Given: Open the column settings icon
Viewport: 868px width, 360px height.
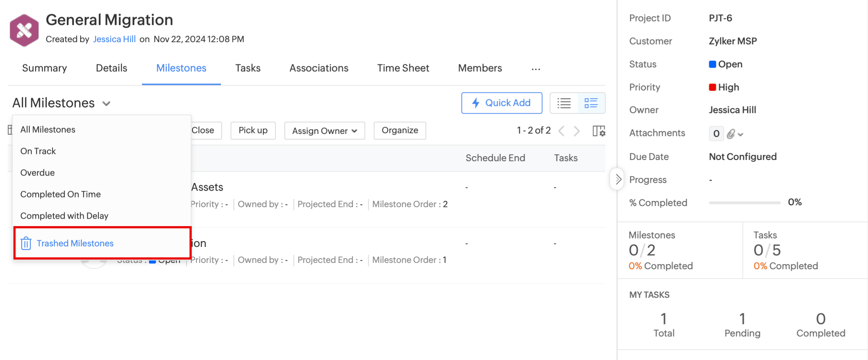Looking at the screenshot, I should [599, 131].
